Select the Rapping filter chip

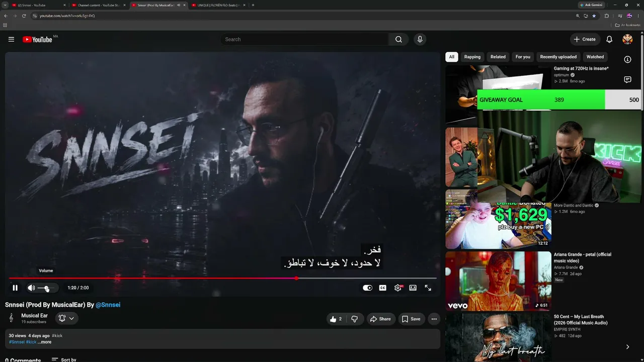point(472,57)
